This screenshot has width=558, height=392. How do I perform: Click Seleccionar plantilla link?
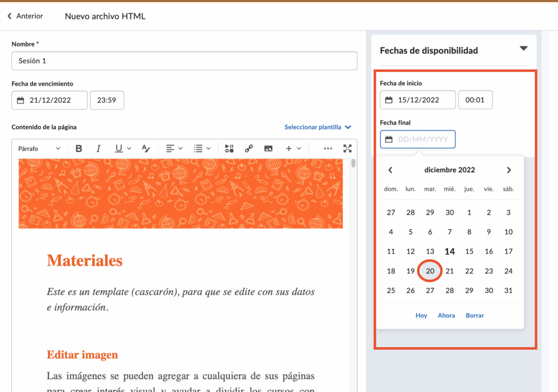click(x=318, y=127)
